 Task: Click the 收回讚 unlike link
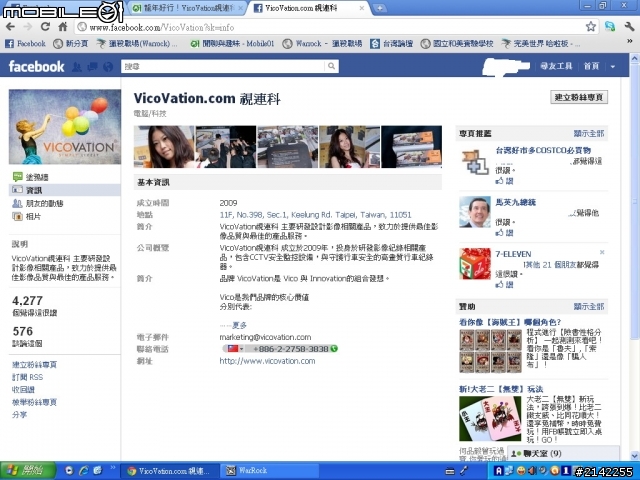[23, 390]
